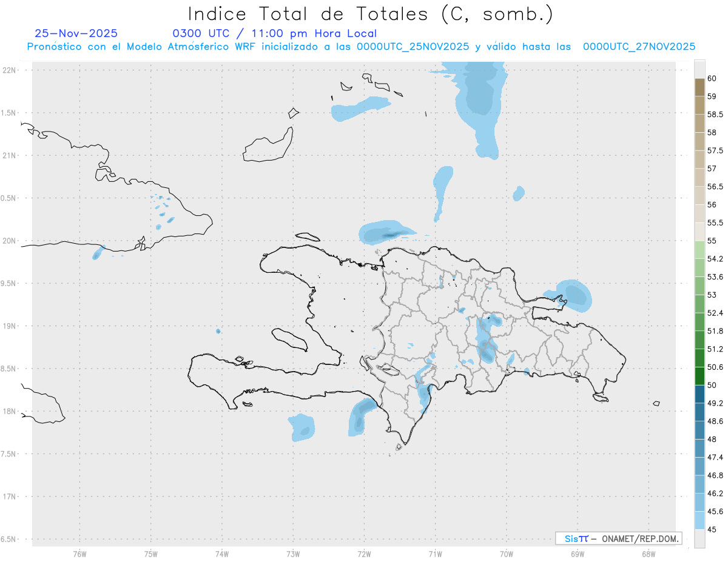This screenshot has width=728, height=562.
Task: Click the '48' color scale value
Action: 712,440
